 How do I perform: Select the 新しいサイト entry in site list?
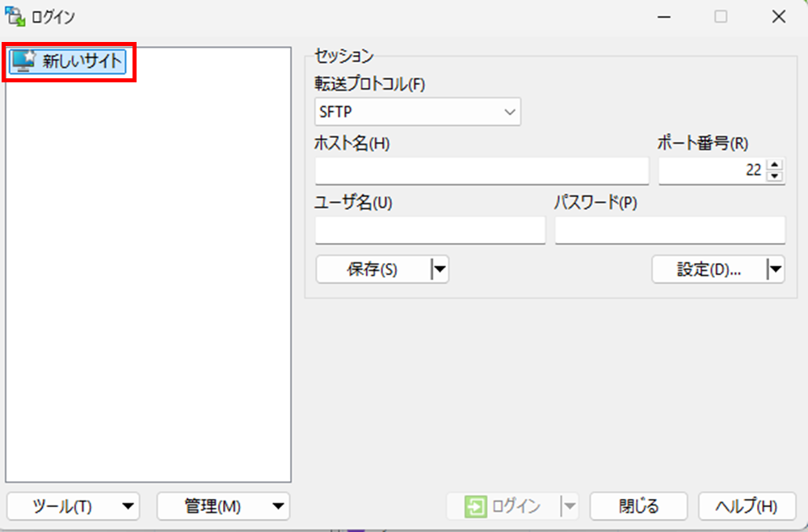(69, 61)
